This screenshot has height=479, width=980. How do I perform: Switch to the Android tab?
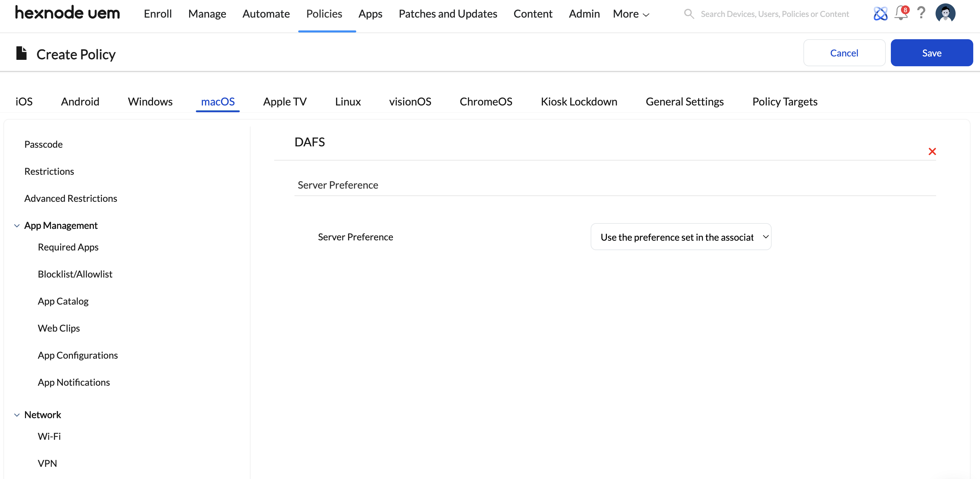point(80,102)
